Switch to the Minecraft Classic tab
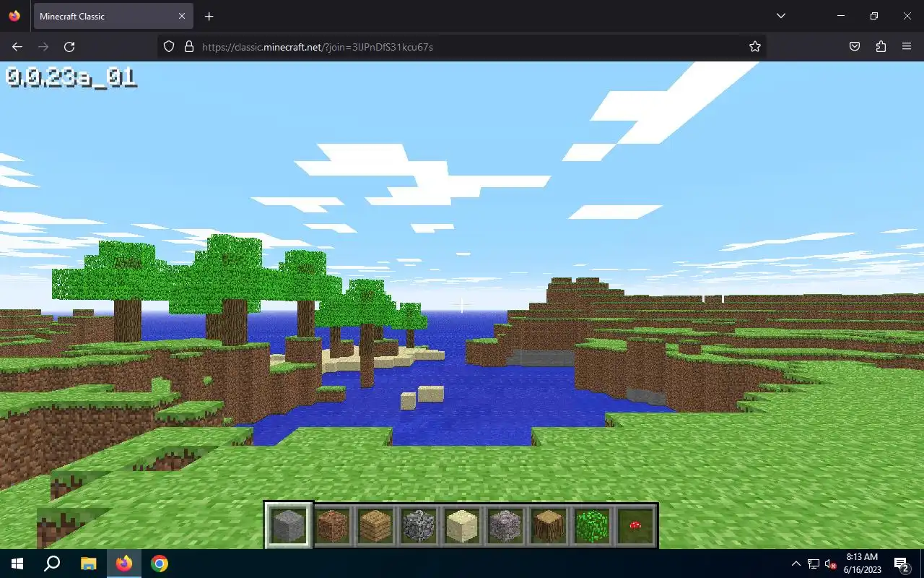 tap(113, 16)
